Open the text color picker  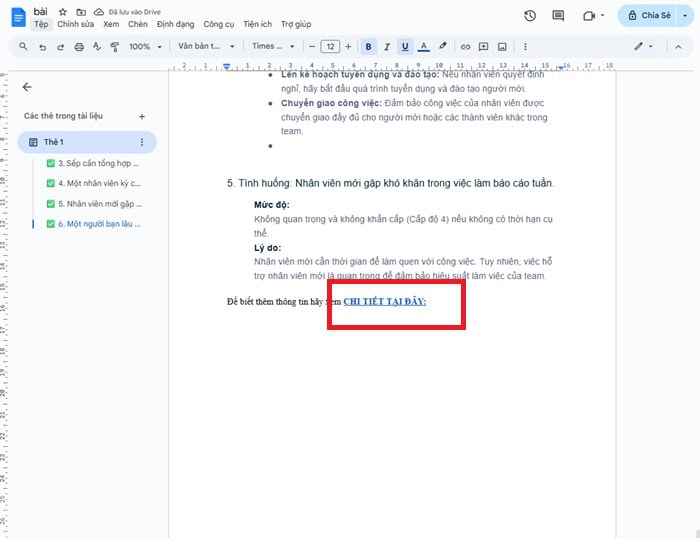424,46
